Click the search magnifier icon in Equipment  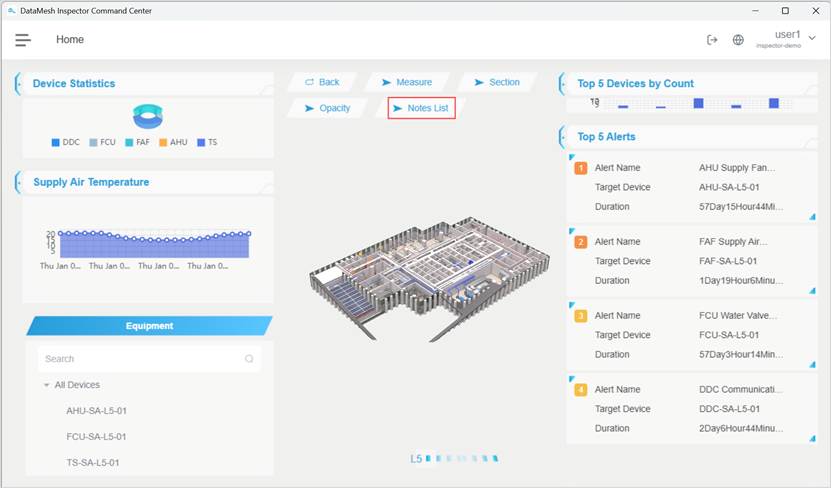click(249, 359)
